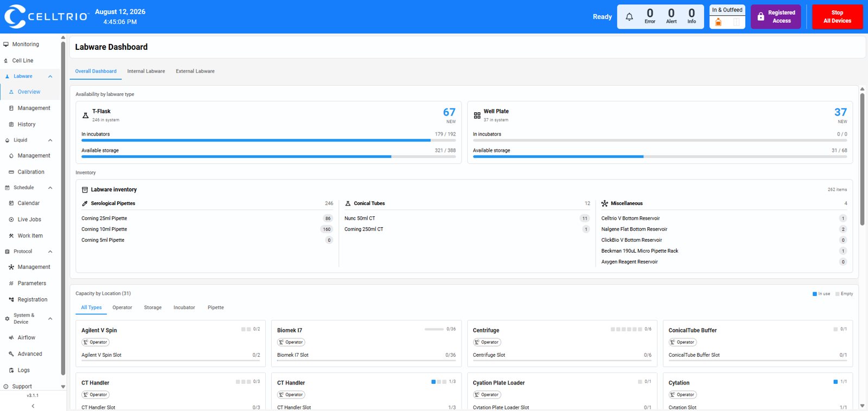This screenshot has height=411, width=868.
Task: Click Well Plate Available storage progress bar
Action: point(660,157)
